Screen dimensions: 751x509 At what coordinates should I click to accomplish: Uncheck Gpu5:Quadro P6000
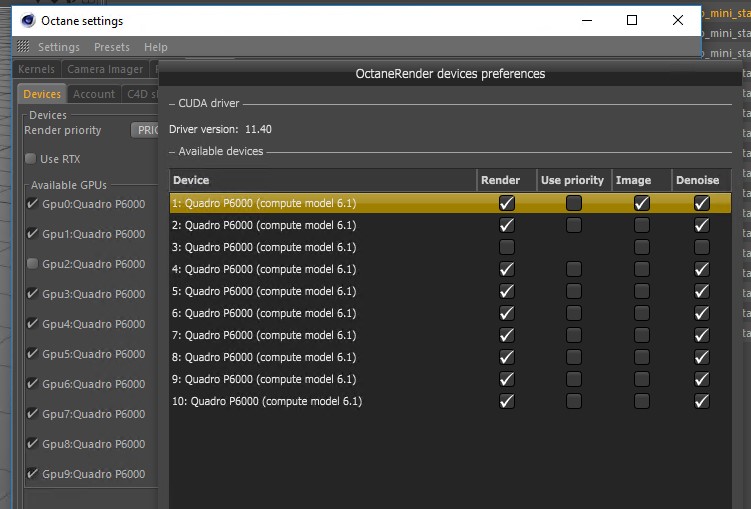click(32, 354)
